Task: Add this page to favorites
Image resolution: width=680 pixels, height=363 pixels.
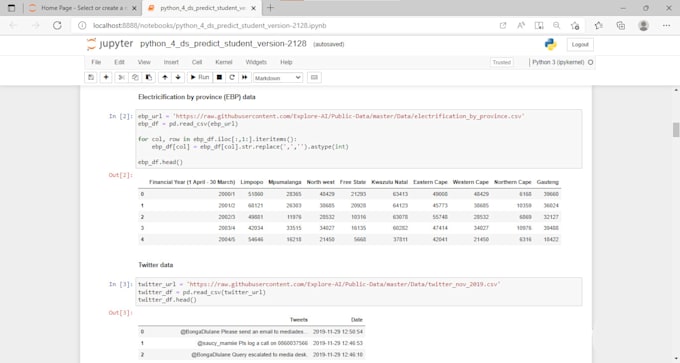Action: [575, 26]
